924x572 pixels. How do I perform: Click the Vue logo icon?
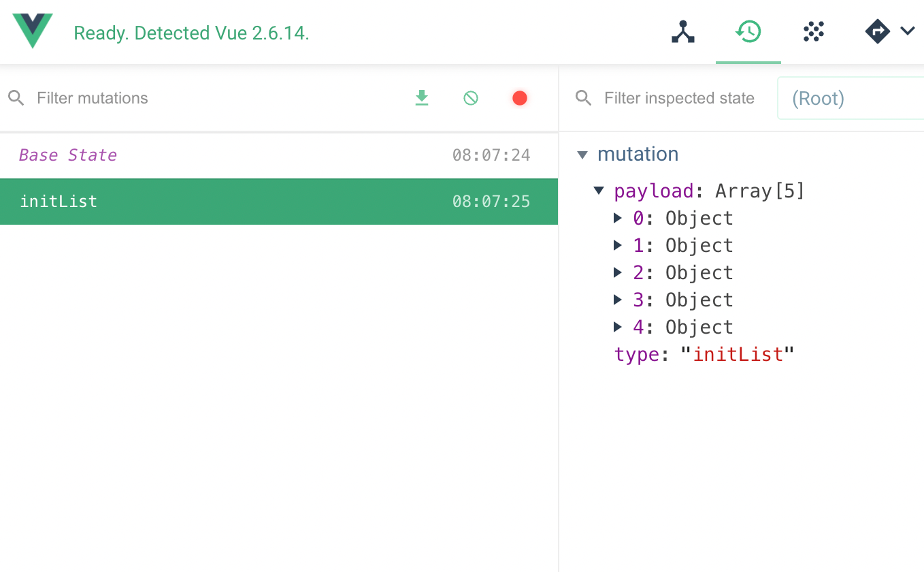click(33, 31)
